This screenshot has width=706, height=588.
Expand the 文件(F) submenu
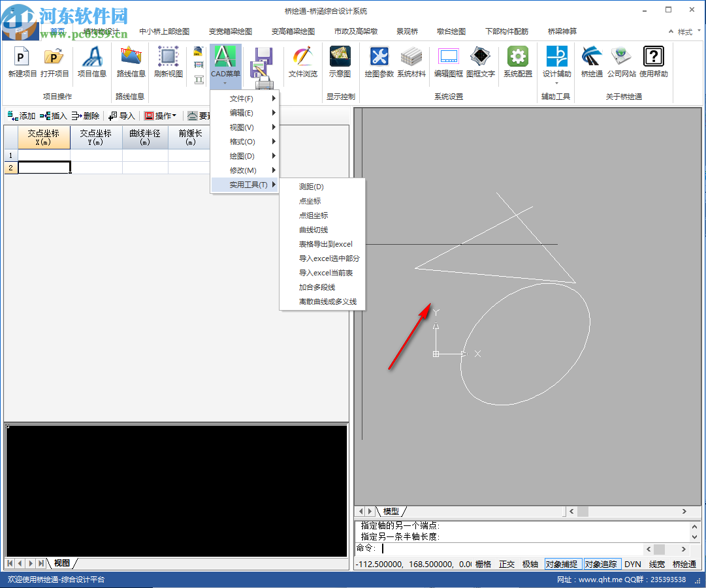[245, 99]
